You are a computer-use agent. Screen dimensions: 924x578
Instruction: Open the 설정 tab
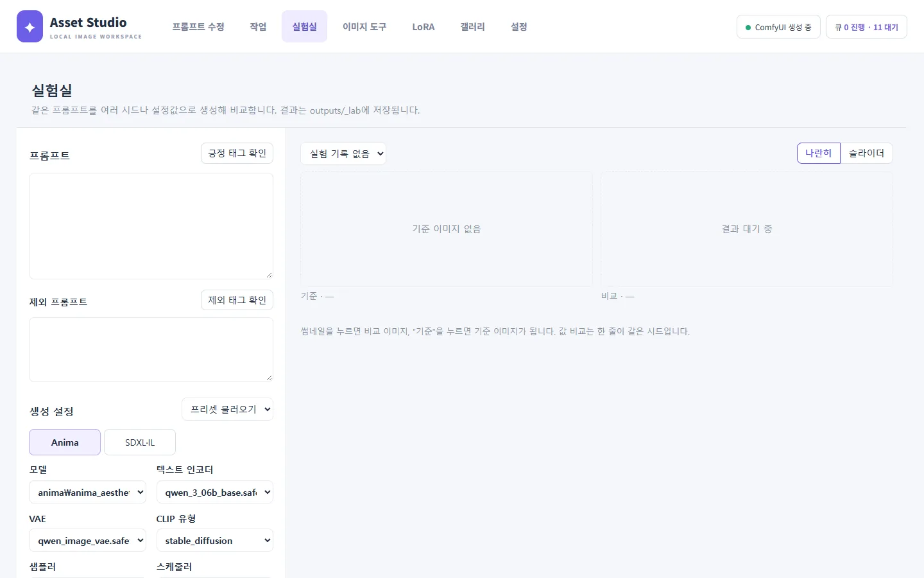coord(518,26)
